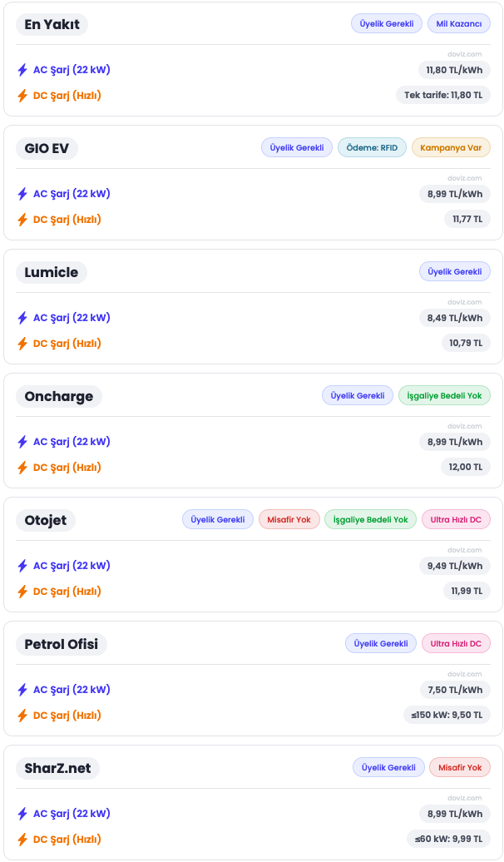The image size is (504, 862).
Task: Click the blue AC bolt icon for SharZ.net
Action: [22, 814]
